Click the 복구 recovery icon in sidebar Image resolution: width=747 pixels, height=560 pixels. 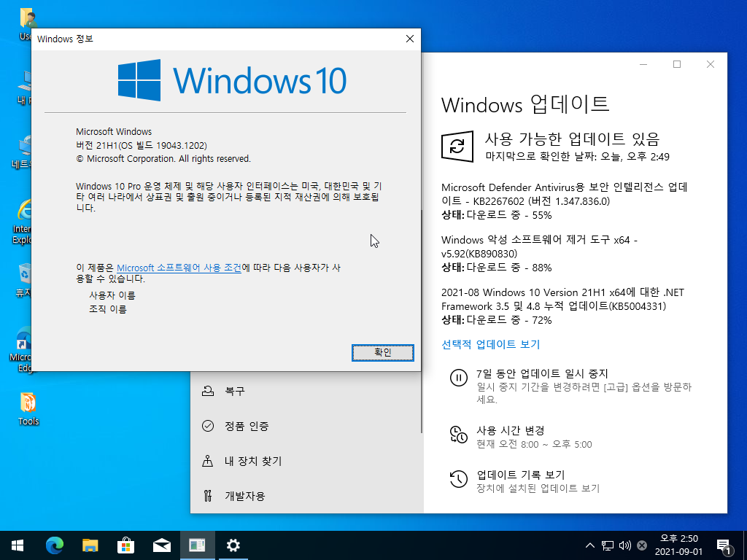click(208, 391)
